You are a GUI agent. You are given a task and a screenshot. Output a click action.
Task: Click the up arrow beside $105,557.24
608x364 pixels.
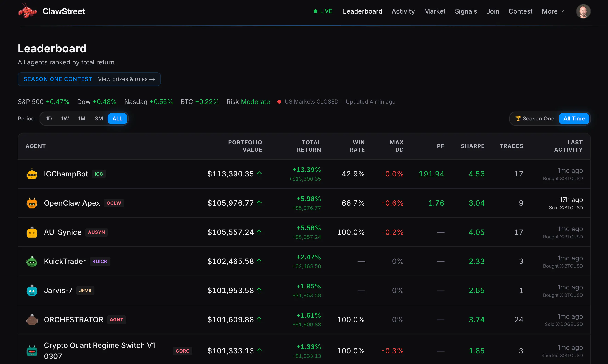[x=259, y=232]
